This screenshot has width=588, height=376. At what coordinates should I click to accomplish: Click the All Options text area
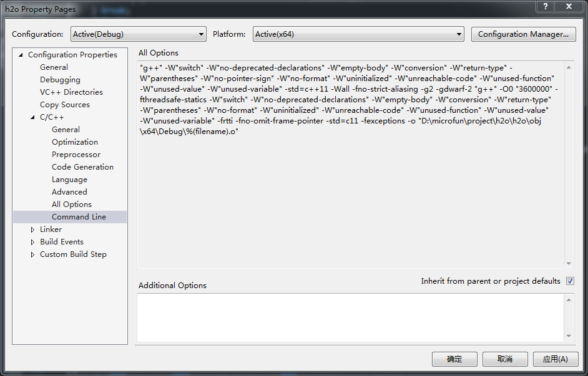pos(351,165)
